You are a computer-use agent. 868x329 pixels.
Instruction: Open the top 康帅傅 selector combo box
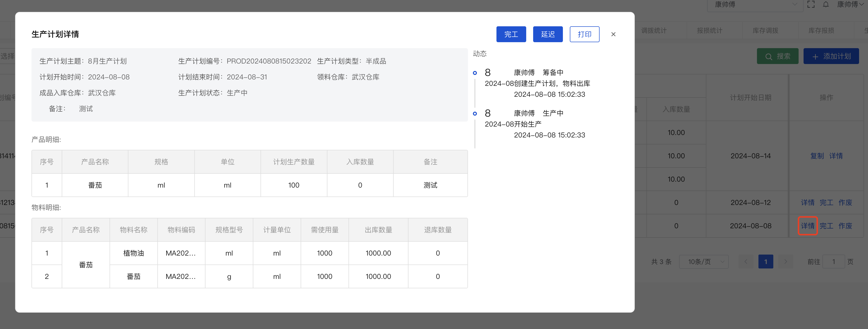coord(755,5)
